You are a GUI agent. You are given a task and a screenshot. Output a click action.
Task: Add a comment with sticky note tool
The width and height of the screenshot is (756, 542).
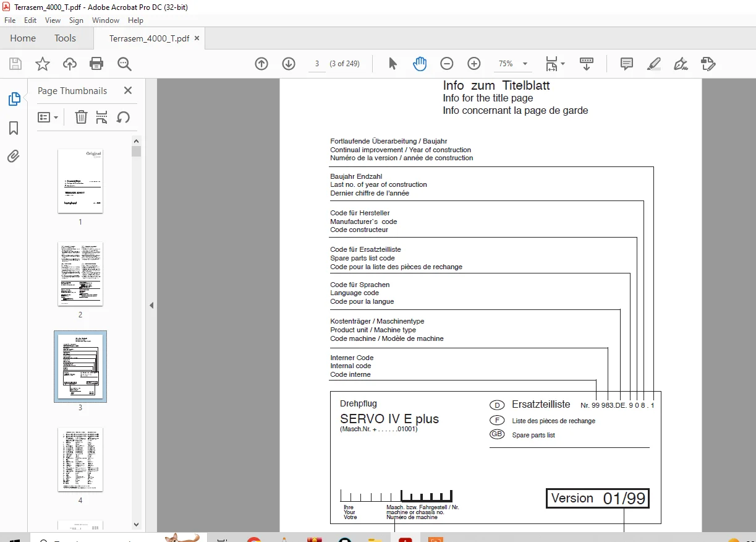pyautogui.click(x=627, y=64)
